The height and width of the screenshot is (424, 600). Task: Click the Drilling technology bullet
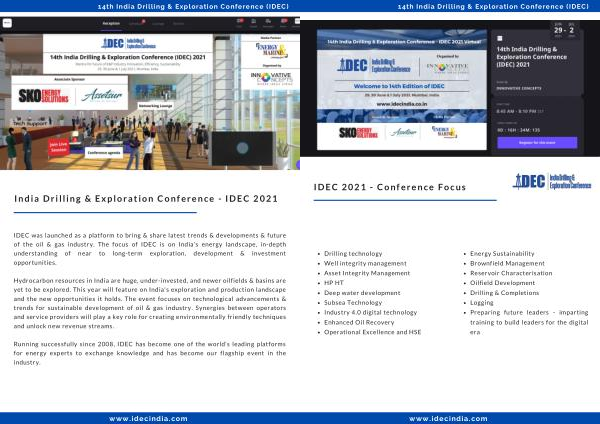[x=353, y=254]
